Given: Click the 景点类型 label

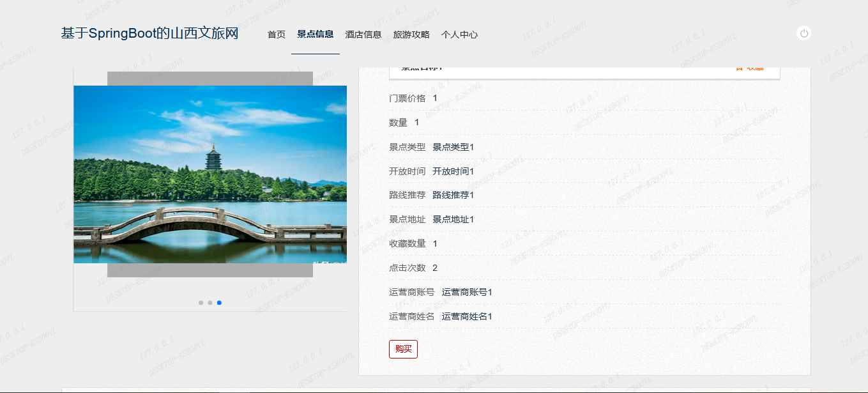Looking at the screenshot, I should (407, 147).
